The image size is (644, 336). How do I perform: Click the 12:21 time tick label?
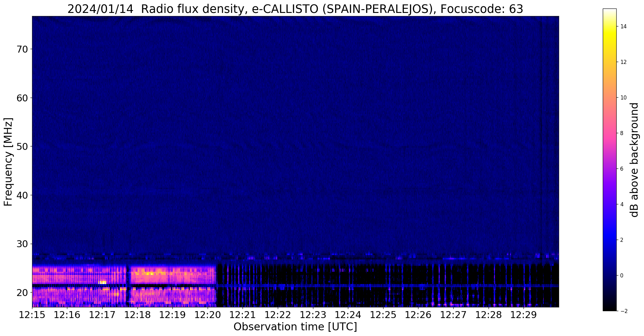(x=243, y=315)
